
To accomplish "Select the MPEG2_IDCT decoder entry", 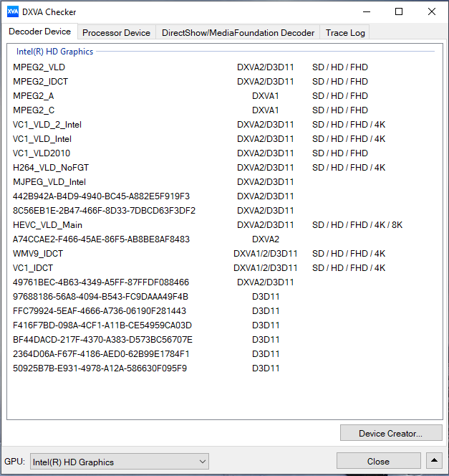I will [x=40, y=82].
